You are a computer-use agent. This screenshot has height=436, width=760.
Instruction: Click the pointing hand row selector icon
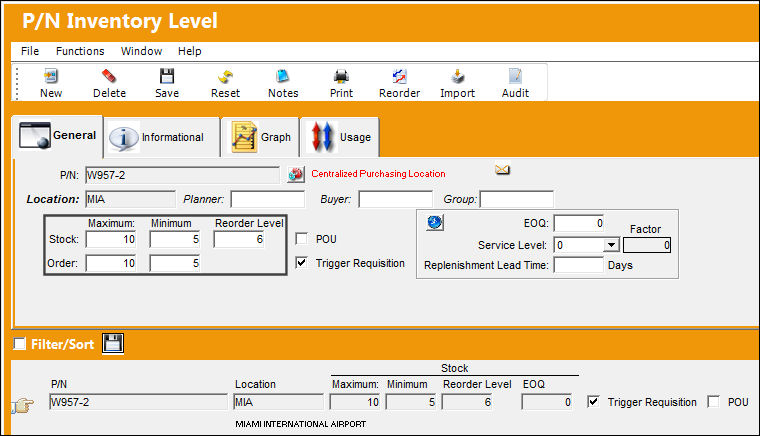(x=23, y=405)
